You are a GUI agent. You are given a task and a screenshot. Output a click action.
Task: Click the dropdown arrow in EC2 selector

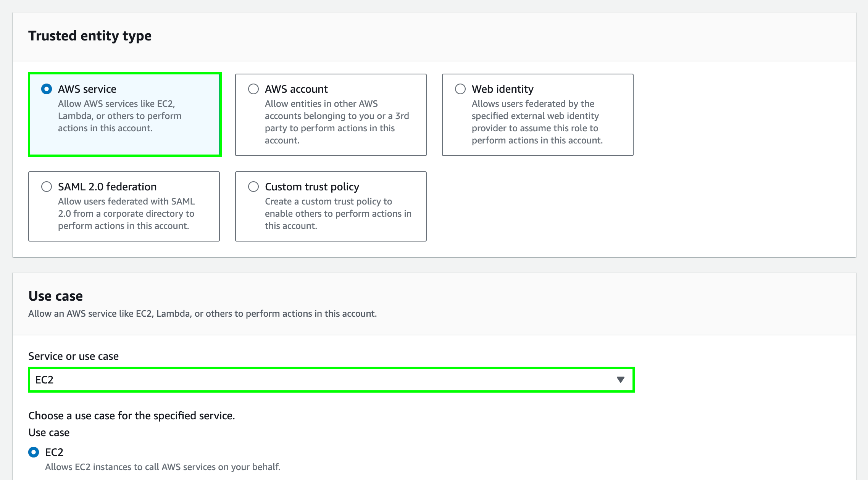[621, 380]
